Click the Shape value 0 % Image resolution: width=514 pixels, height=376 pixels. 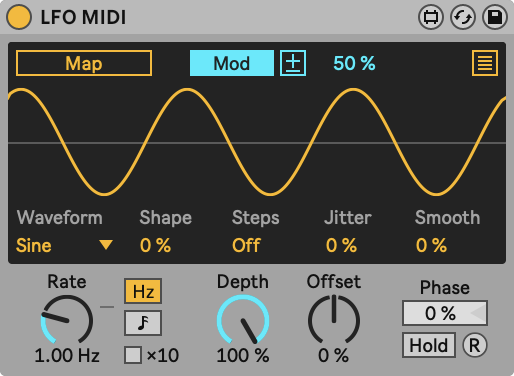pyautogui.click(x=155, y=246)
